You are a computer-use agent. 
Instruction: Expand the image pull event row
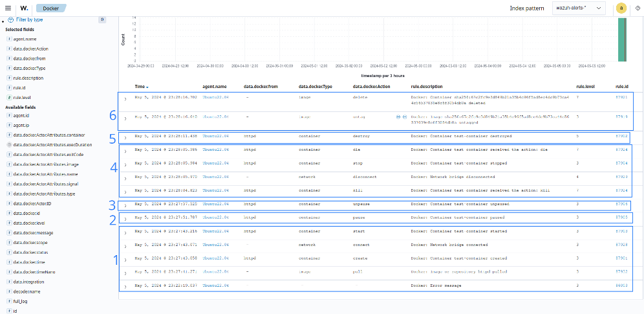tap(125, 273)
